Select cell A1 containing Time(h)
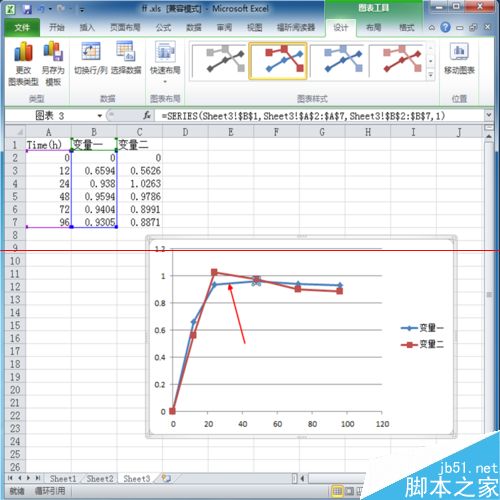Image resolution: width=500 pixels, height=500 pixels. pyautogui.click(x=48, y=145)
